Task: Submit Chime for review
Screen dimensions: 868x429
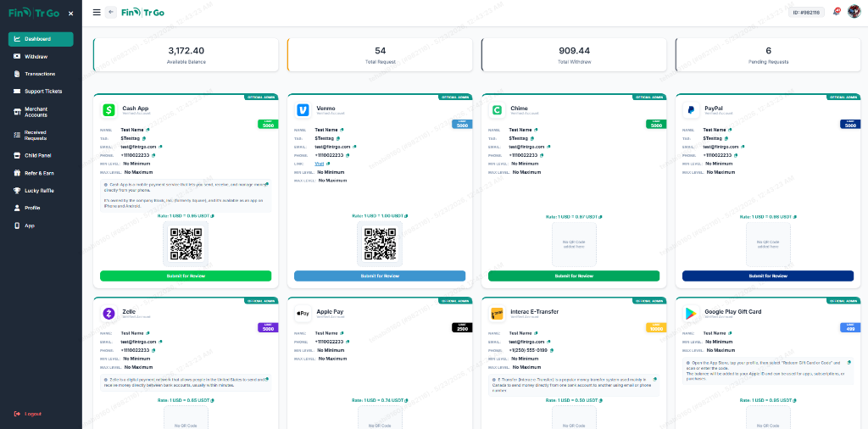Action: tap(574, 276)
